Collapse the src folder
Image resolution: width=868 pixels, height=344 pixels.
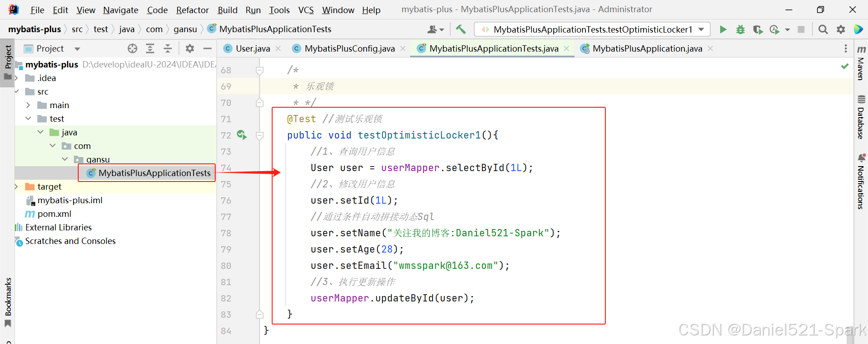[17, 91]
